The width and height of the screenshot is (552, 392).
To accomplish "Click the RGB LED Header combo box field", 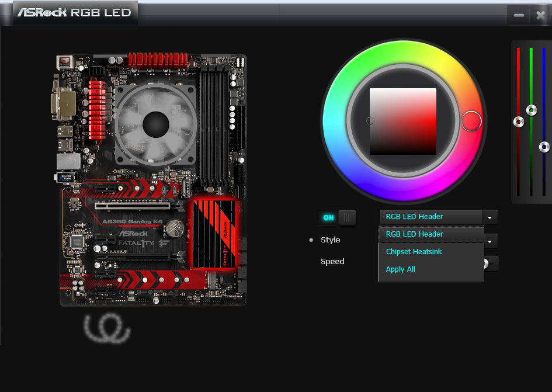I will coord(431,217).
